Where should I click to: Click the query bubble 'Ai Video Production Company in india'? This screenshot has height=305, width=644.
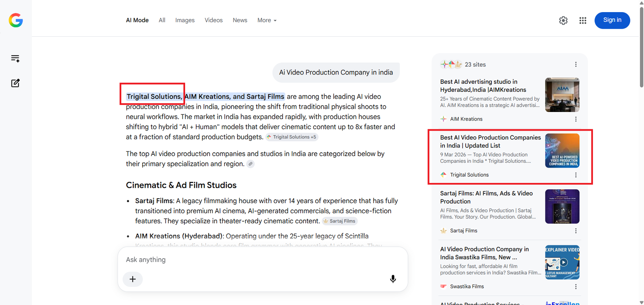click(x=336, y=73)
